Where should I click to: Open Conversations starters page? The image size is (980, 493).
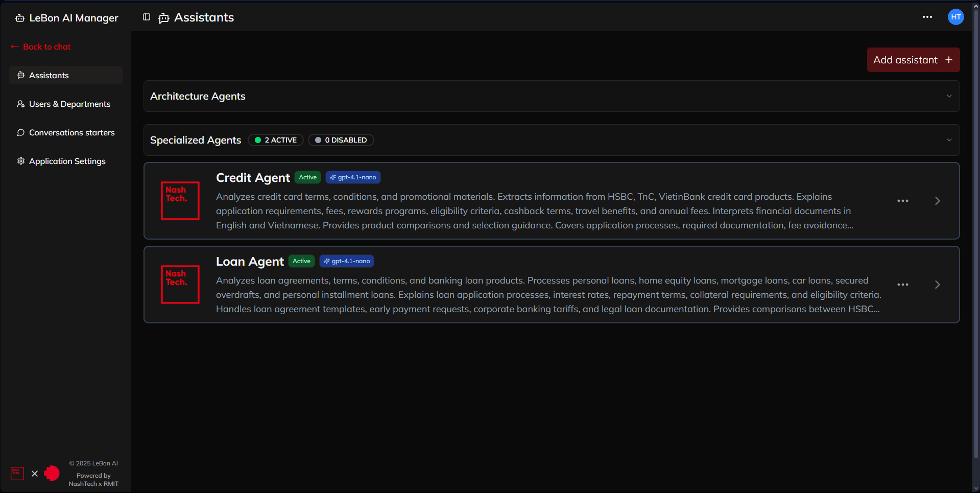click(x=66, y=132)
